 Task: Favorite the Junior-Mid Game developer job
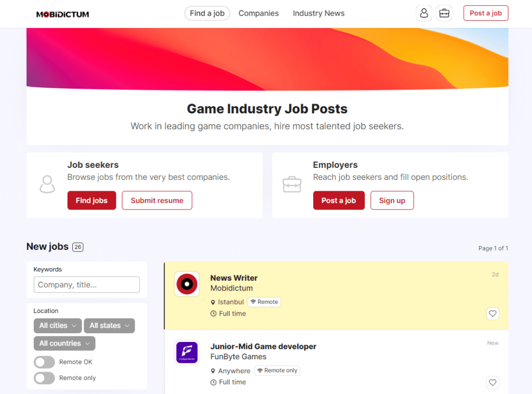pyautogui.click(x=493, y=382)
